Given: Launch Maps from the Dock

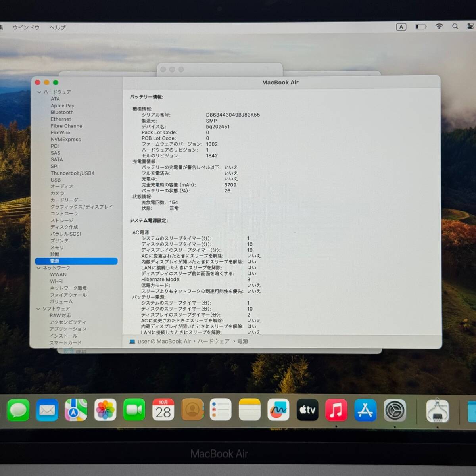Looking at the screenshot, I should tap(76, 411).
